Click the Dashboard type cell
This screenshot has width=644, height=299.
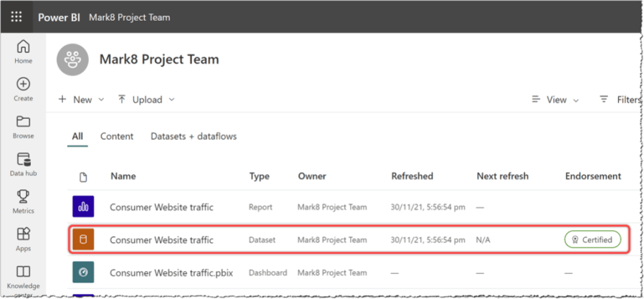(267, 272)
